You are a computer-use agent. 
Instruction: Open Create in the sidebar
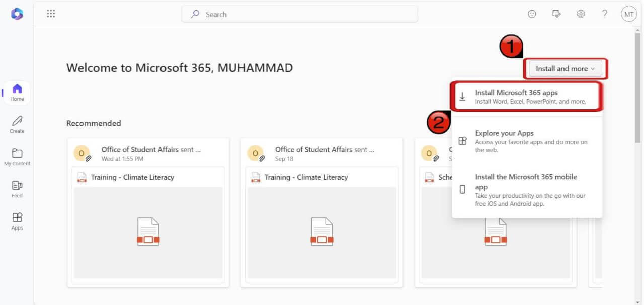click(17, 125)
